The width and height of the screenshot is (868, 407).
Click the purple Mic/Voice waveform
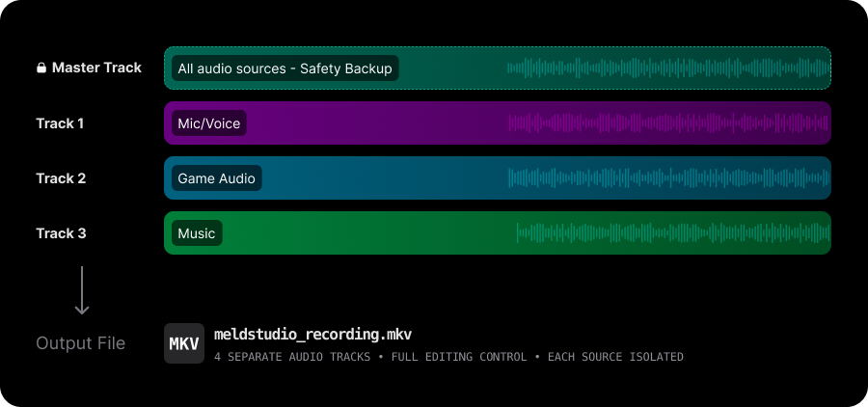click(x=667, y=123)
